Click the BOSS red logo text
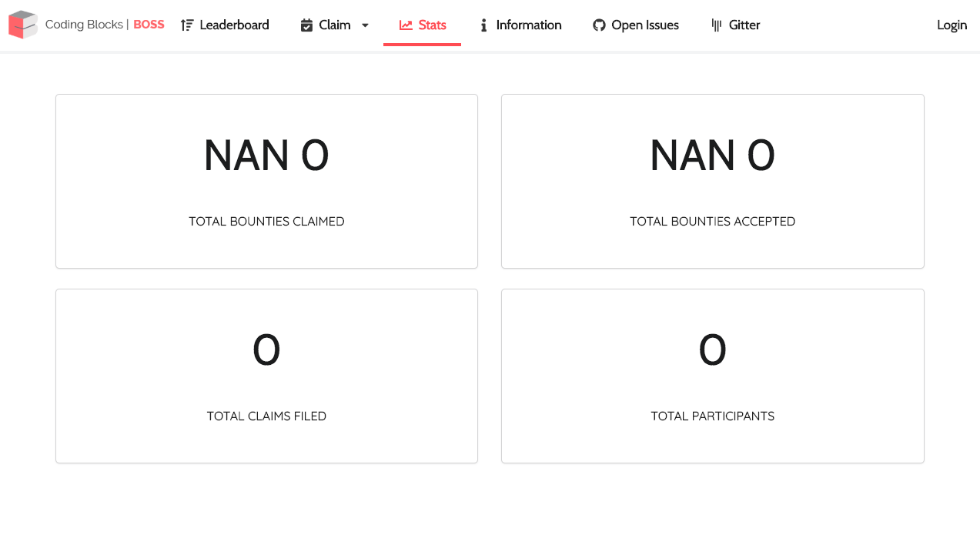This screenshot has width=980, height=555. point(149,24)
